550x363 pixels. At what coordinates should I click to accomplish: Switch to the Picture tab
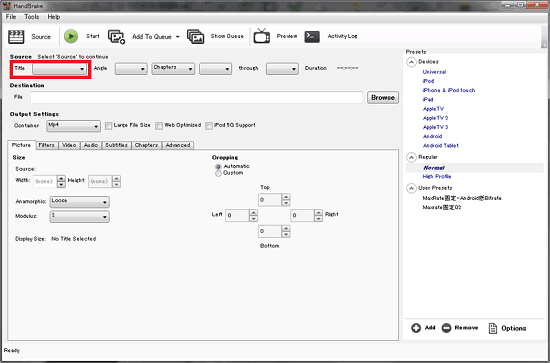pos(22,145)
